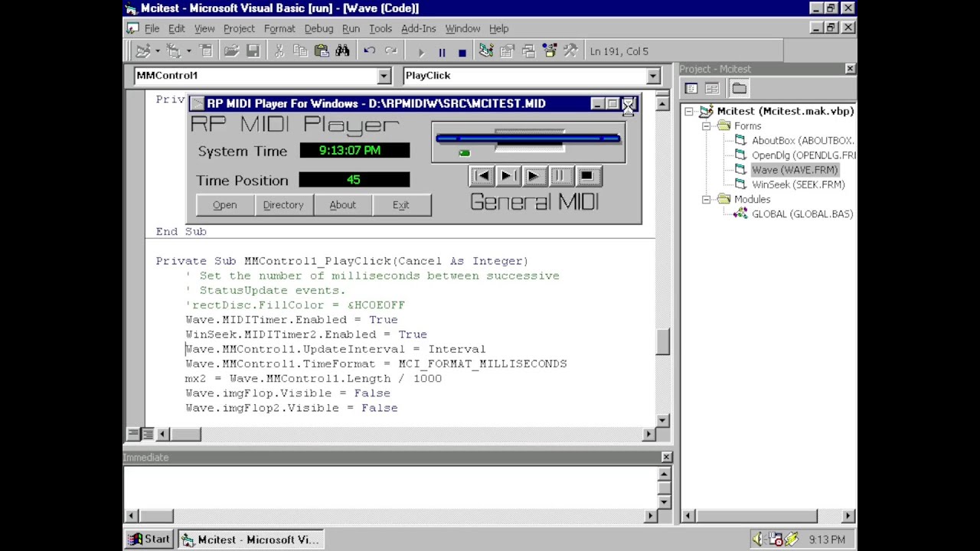Image resolution: width=980 pixels, height=551 pixels.
Task: Open the Add Form dropdown arrow
Action: point(188,51)
